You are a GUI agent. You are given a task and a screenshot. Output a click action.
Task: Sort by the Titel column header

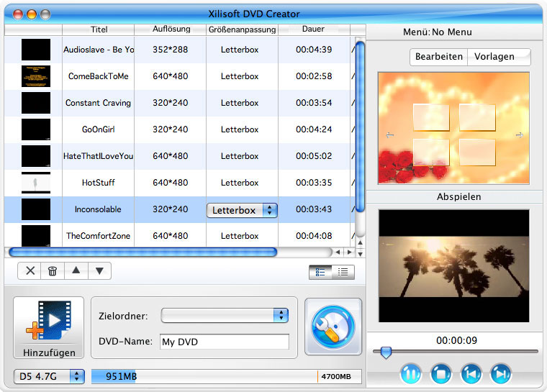(x=99, y=29)
